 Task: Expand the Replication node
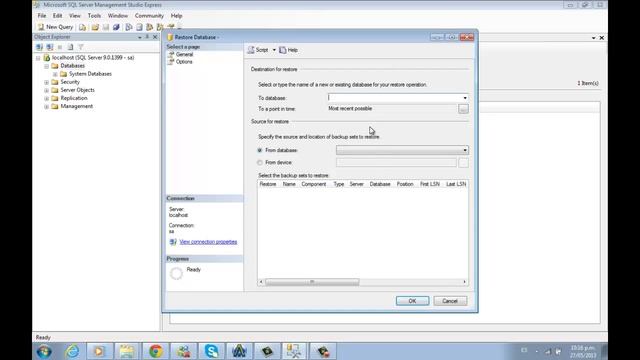pyautogui.click(x=47, y=98)
